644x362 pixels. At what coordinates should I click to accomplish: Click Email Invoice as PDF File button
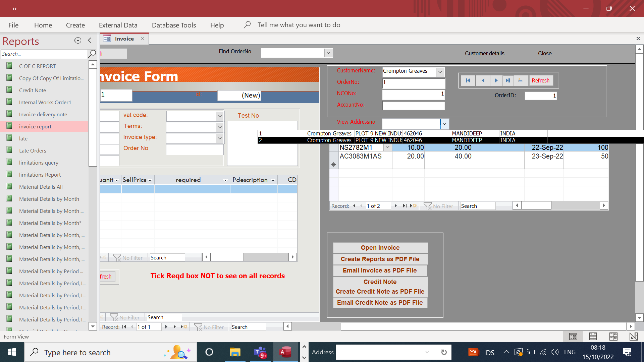pos(380,270)
